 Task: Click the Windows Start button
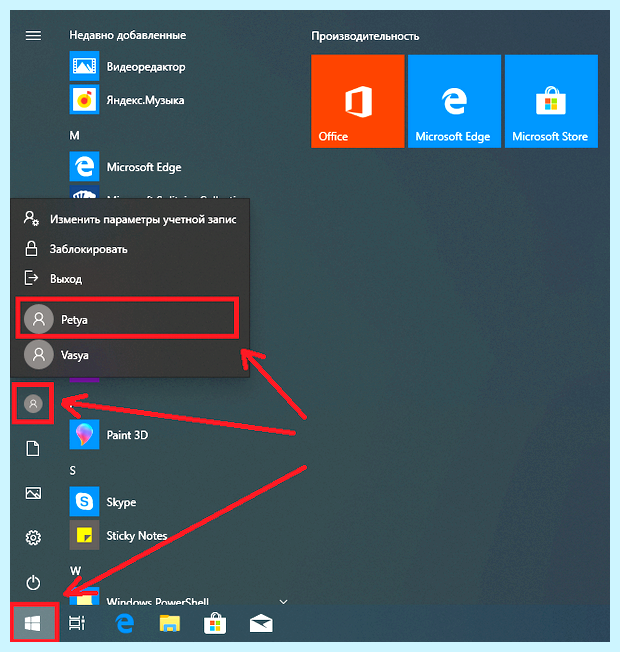pos(33,623)
